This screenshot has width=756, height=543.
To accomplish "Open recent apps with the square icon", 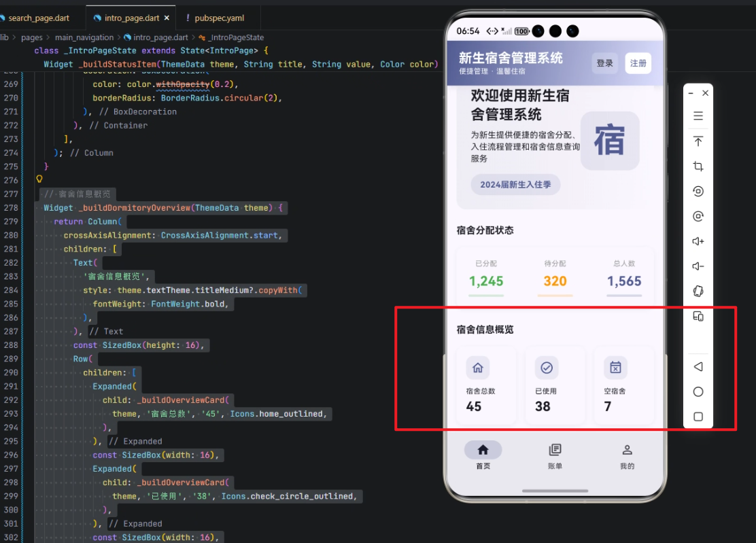I will pos(698,417).
